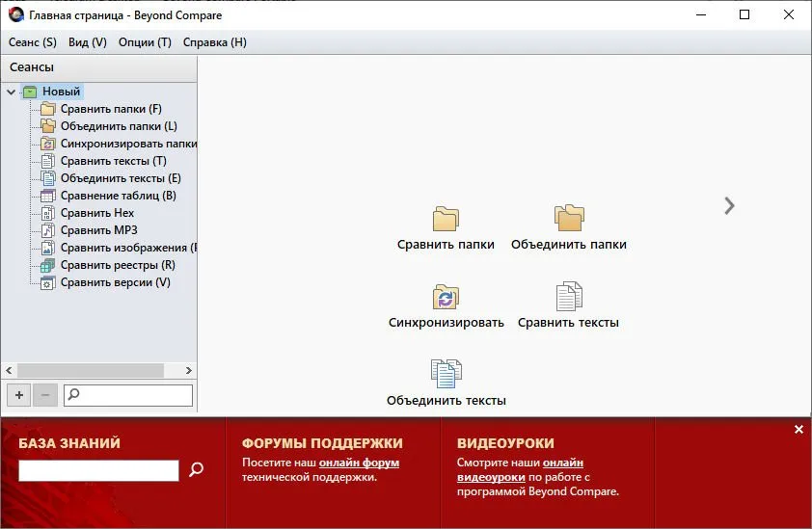This screenshot has width=812, height=529.
Task: Click the Сравнить MP3 music note icon
Action: [x=47, y=230]
